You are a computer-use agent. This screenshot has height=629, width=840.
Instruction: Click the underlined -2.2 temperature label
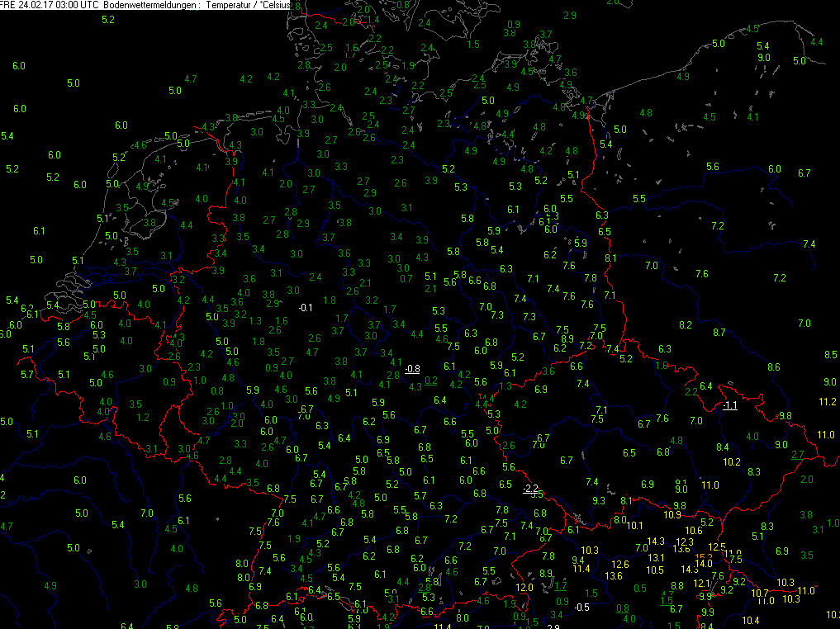click(530, 489)
